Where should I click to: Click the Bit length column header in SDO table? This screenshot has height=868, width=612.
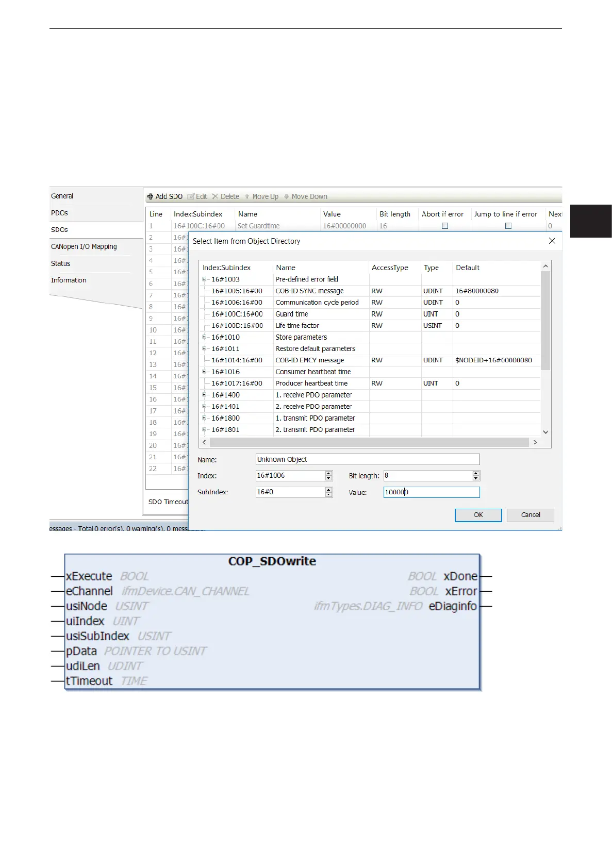tap(395, 214)
